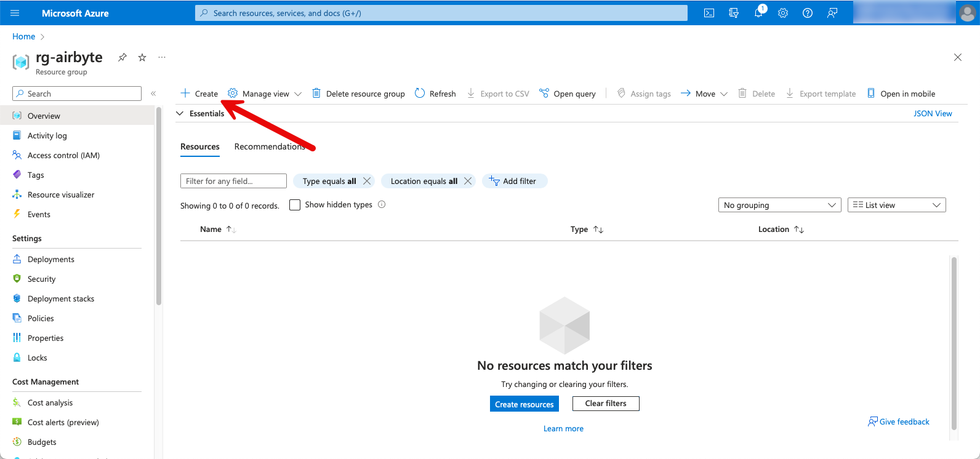The image size is (980, 459).
Task: Open the List view dropdown
Action: (896, 205)
